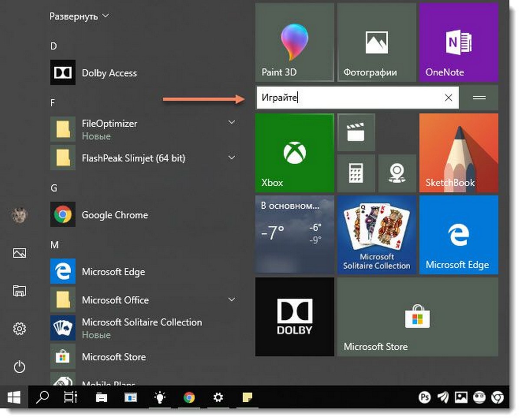Open the Tips lightbulb on taskbar

pyautogui.click(x=161, y=397)
